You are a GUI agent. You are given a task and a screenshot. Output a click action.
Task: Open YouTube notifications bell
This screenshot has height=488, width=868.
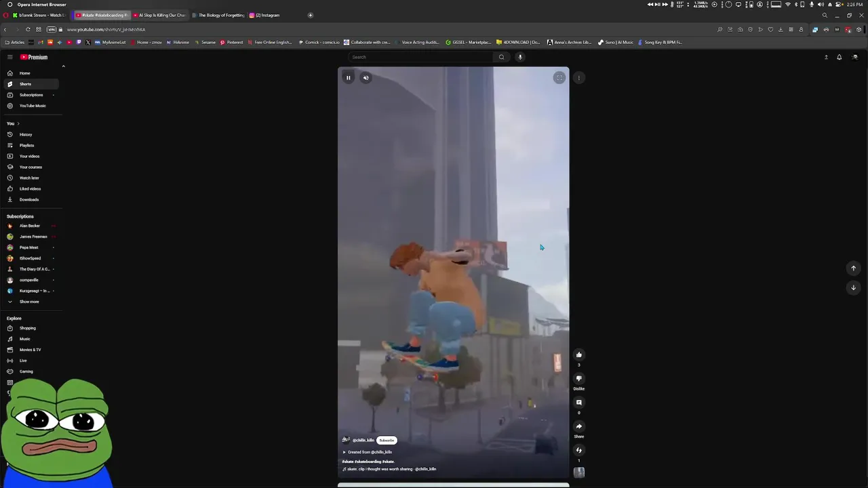point(839,57)
